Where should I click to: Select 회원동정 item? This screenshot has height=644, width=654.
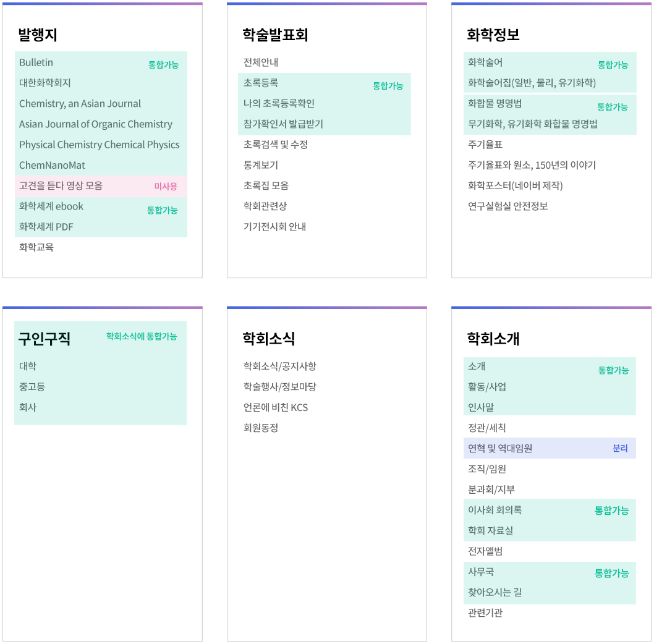coord(261,428)
